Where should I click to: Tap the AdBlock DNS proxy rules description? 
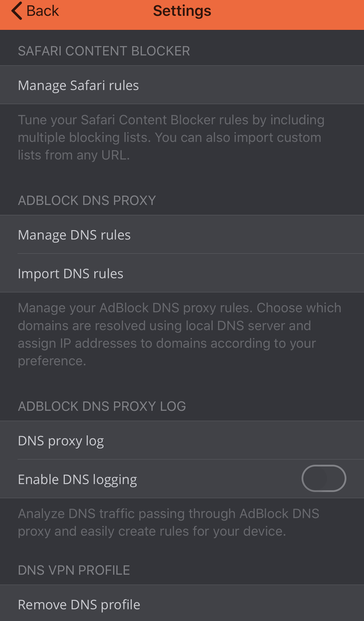click(x=179, y=334)
